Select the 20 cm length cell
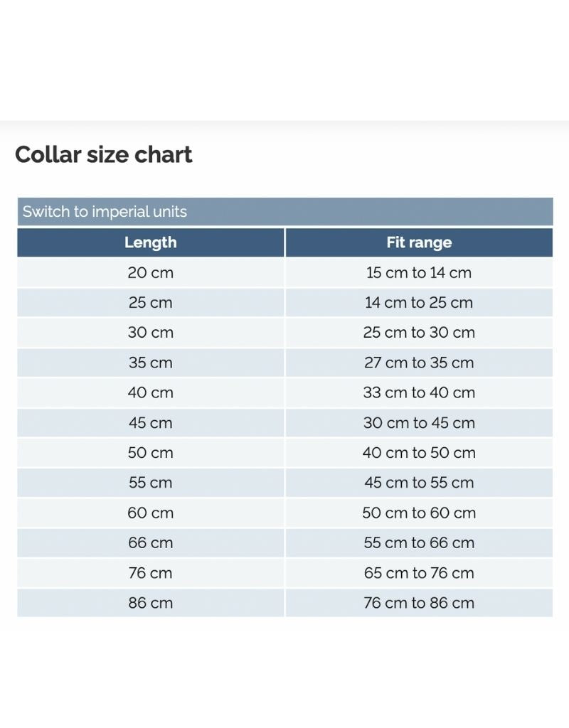The height and width of the screenshot is (728, 569). click(x=150, y=272)
